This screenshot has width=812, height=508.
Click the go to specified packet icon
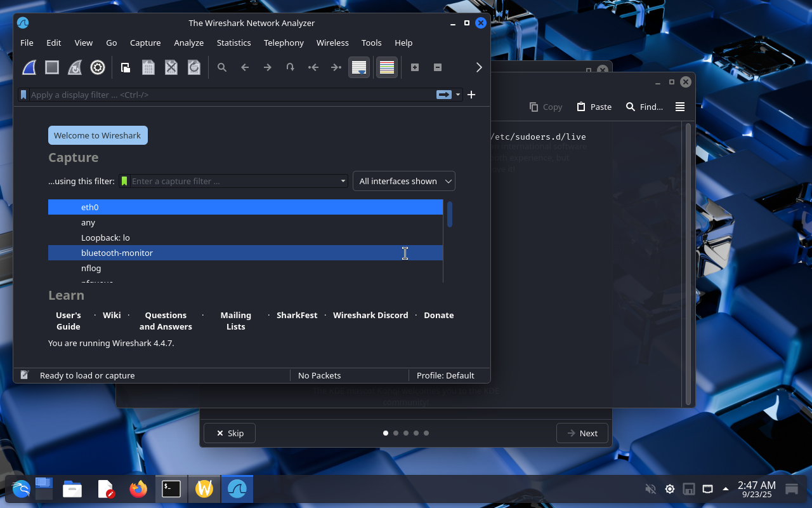290,67
